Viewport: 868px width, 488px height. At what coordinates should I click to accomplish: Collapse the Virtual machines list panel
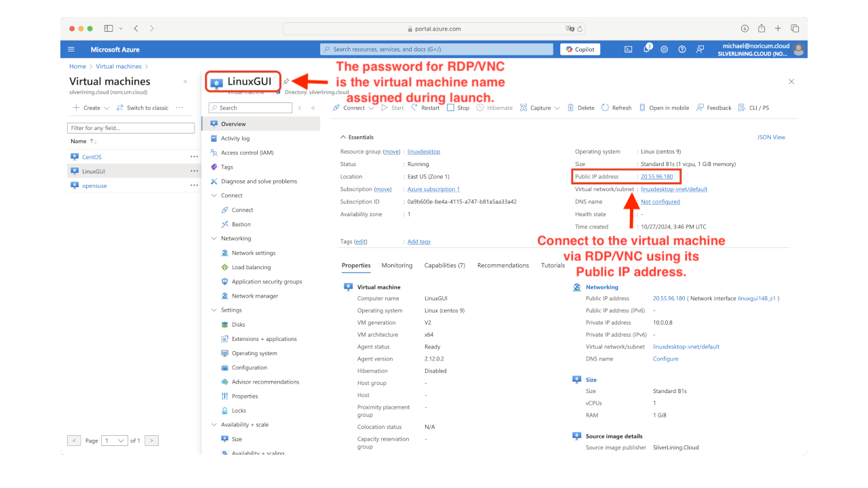(185, 81)
